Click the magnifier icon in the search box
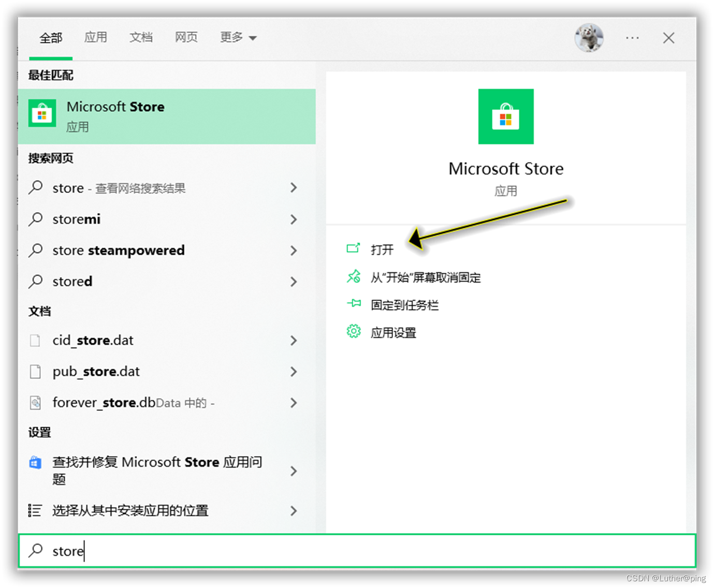This screenshot has width=714, height=588. click(36, 550)
